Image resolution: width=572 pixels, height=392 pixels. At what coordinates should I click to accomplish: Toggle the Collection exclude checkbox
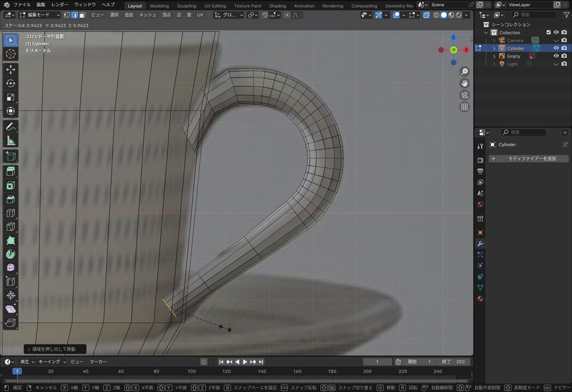[549, 33]
